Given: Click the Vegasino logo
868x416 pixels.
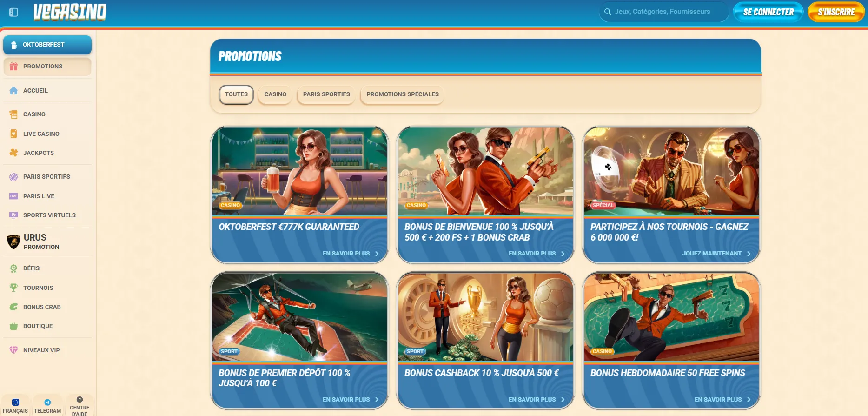Looking at the screenshot, I should (x=70, y=12).
